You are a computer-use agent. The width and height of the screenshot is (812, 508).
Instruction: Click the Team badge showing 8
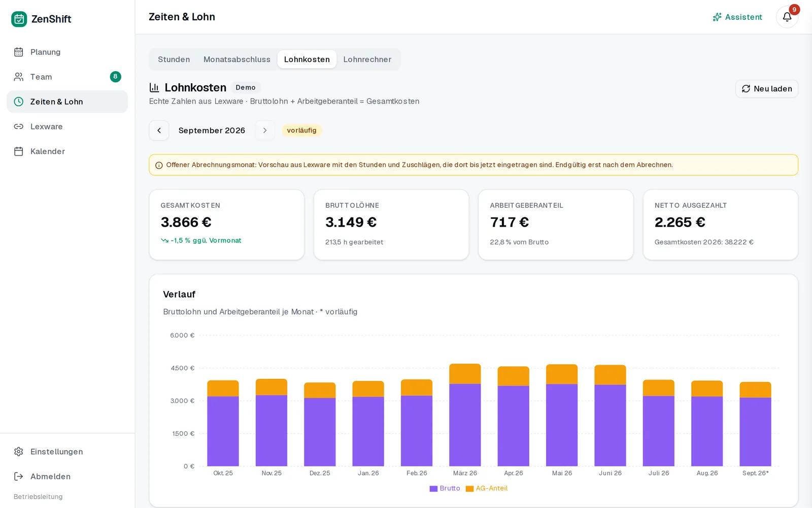[x=115, y=77]
